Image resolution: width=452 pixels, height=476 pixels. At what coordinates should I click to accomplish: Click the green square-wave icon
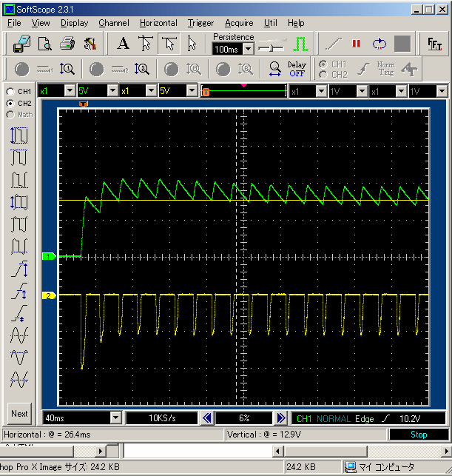point(300,44)
